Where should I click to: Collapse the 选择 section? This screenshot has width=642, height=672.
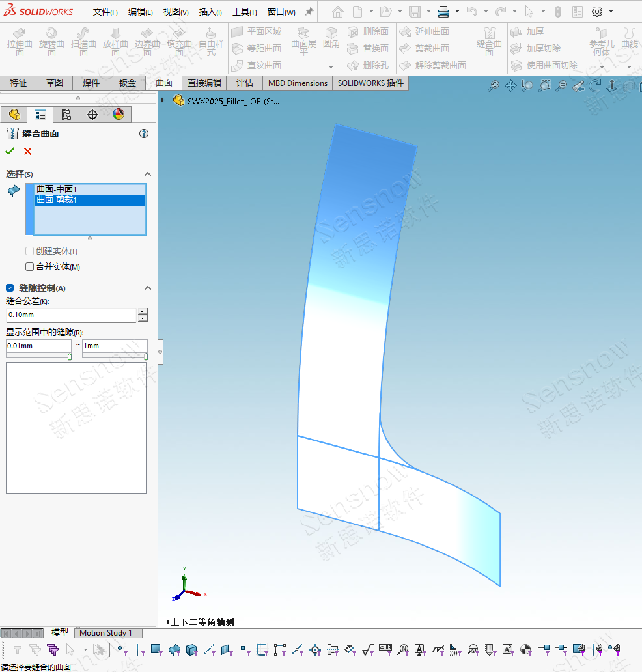point(148,174)
